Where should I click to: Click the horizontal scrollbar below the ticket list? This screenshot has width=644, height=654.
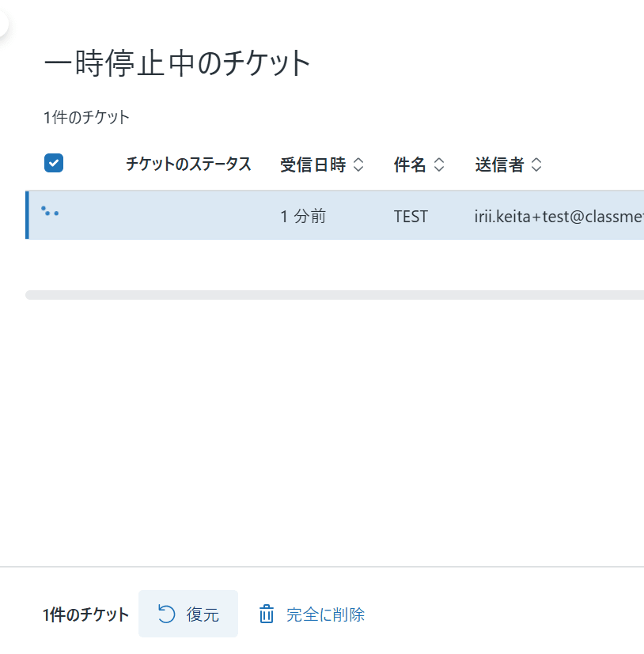coord(332,294)
